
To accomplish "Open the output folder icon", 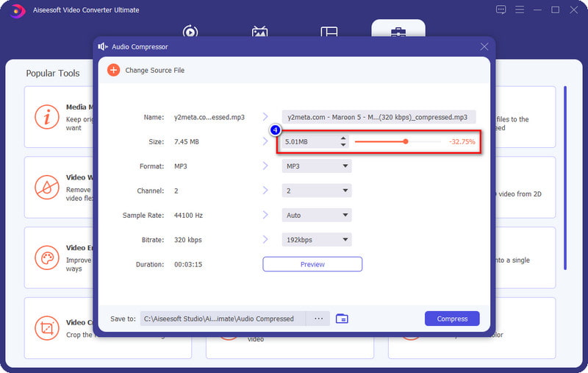I will (x=342, y=319).
